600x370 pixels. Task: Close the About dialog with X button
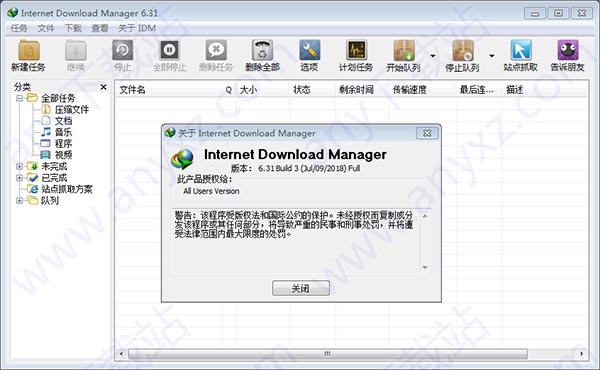pyautogui.click(x=427, y=133)
